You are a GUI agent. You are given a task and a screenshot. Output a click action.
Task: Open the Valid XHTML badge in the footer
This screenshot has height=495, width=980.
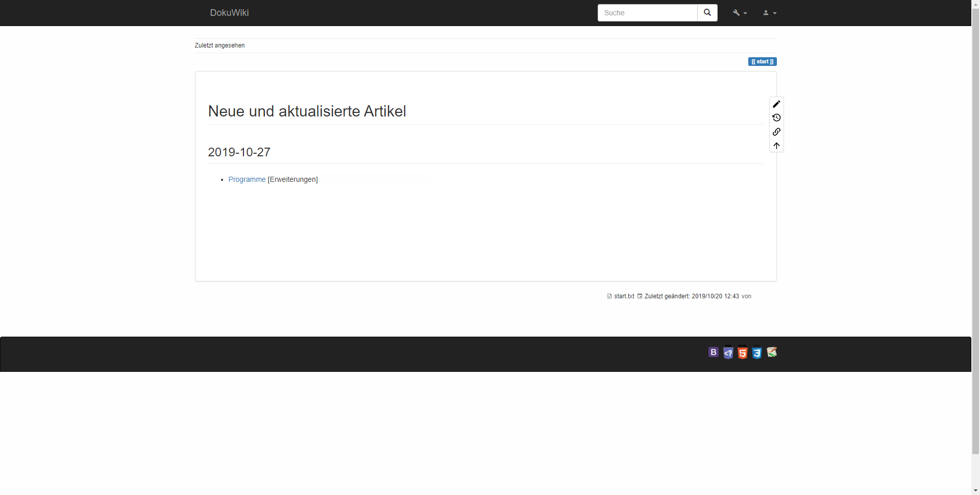[772, 352]
